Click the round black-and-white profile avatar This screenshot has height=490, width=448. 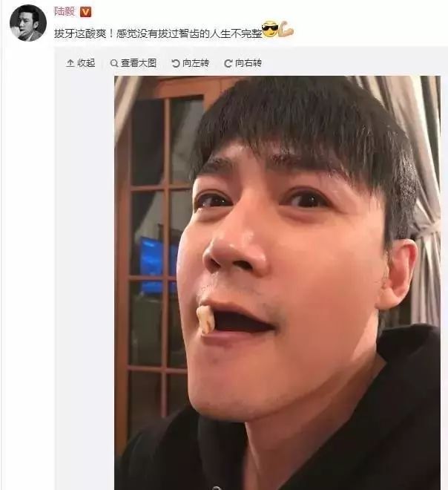[x=28, y=23]
